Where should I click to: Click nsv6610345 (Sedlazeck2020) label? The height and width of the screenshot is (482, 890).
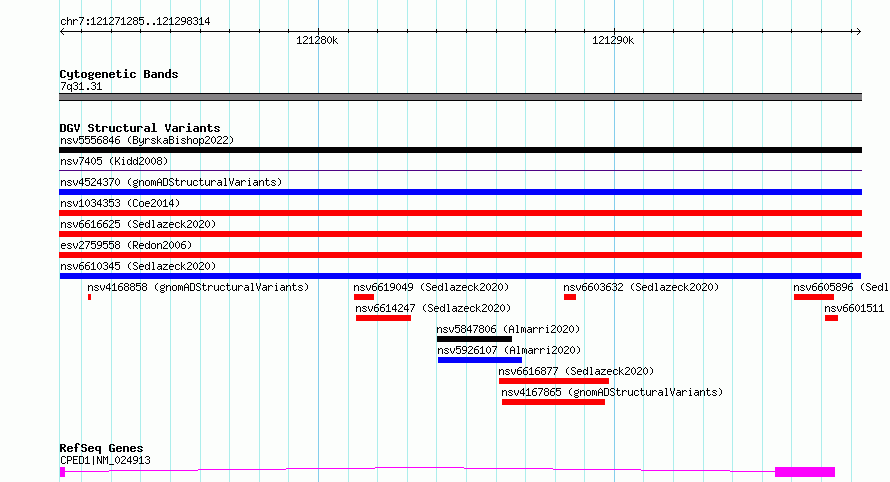click(138, 266)
